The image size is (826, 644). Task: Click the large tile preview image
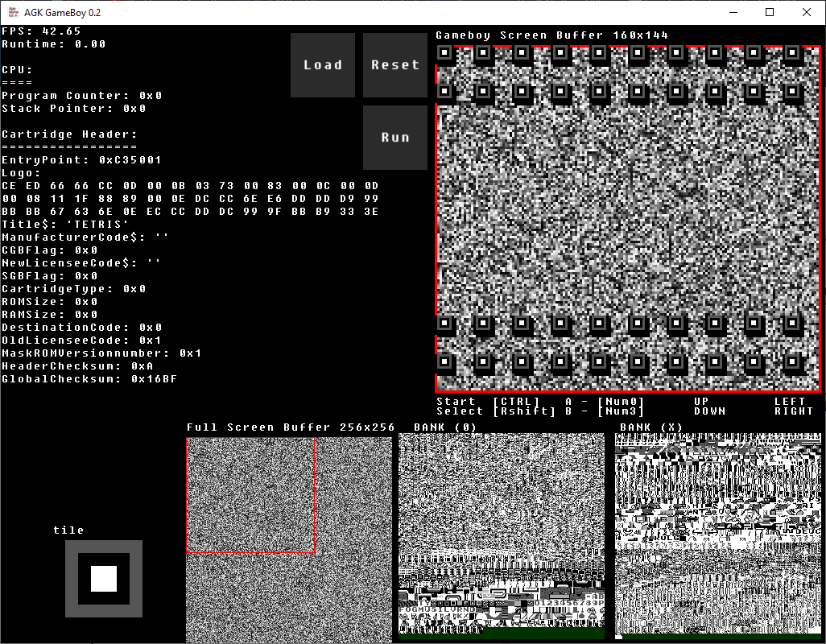[x=104, y=579]
